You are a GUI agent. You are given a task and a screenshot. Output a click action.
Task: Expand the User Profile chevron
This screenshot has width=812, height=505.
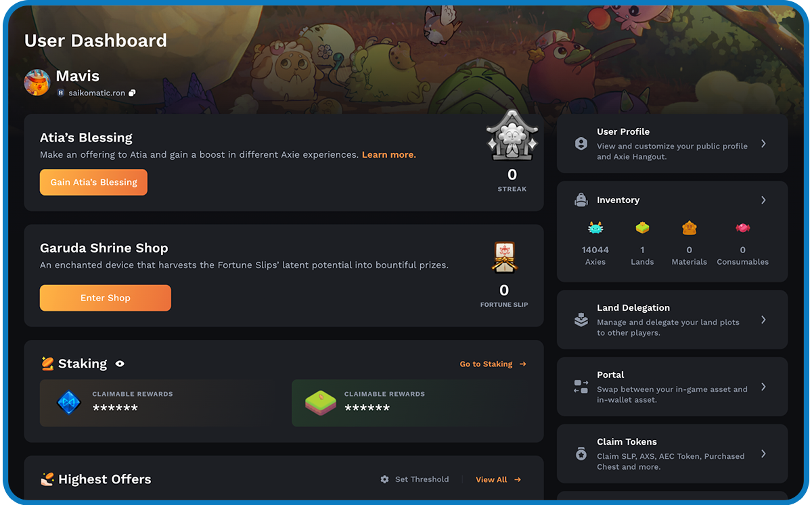[763, 144]
